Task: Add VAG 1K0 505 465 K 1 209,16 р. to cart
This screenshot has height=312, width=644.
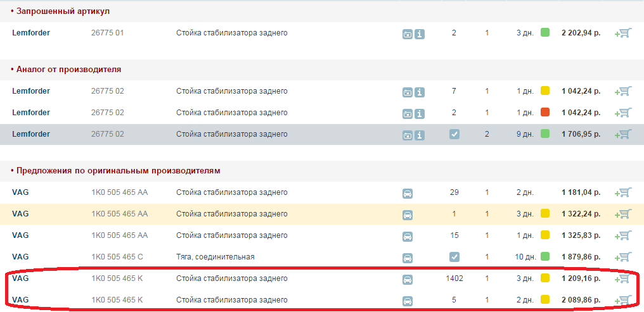Action: [622, 279]
